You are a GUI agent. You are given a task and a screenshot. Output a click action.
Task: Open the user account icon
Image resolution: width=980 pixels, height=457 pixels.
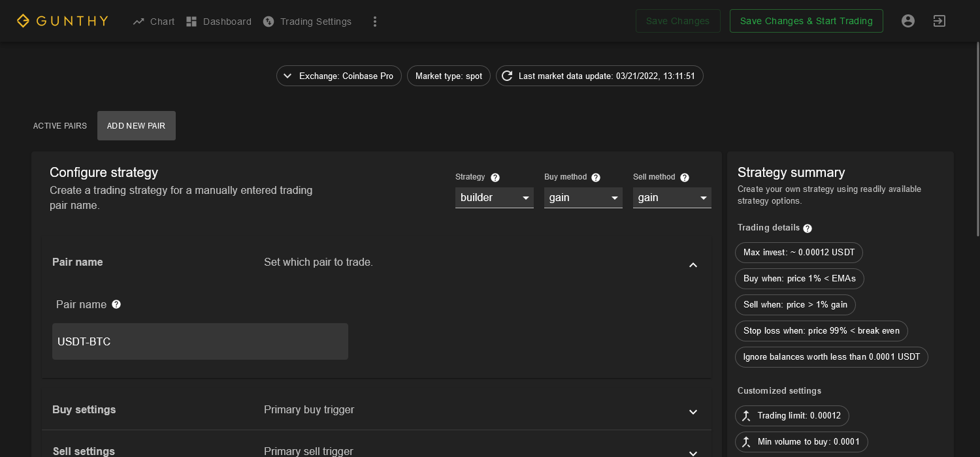pyautogui.click(x=907, y=21)
